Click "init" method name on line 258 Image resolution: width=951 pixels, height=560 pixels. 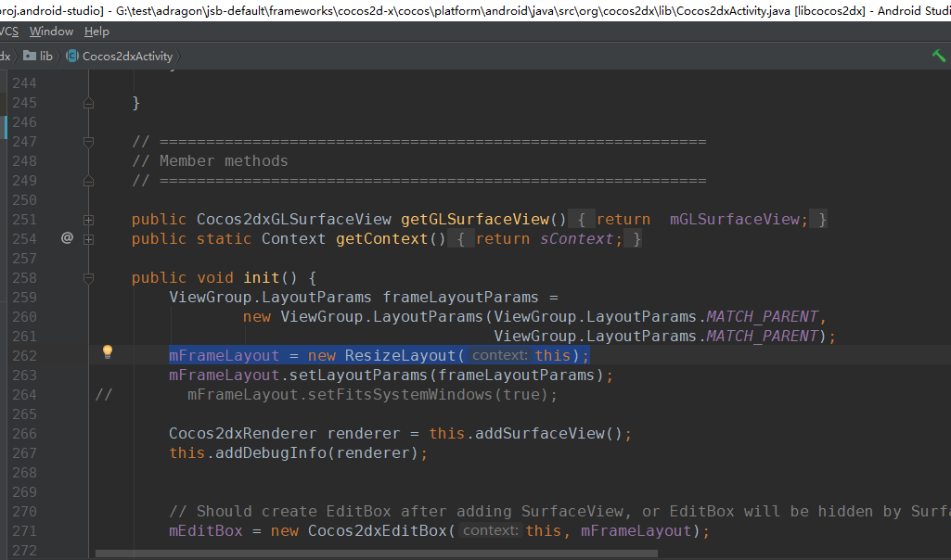(262, 277)
